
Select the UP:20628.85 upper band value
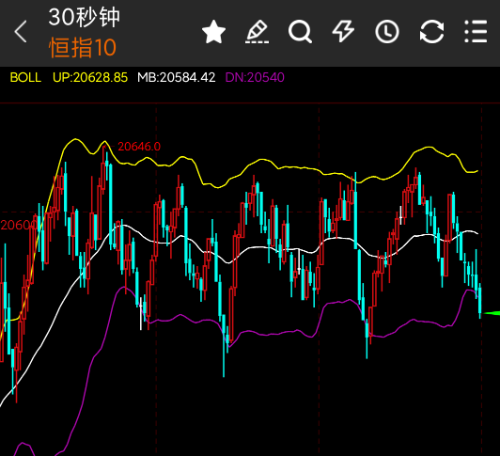point(90,78)
